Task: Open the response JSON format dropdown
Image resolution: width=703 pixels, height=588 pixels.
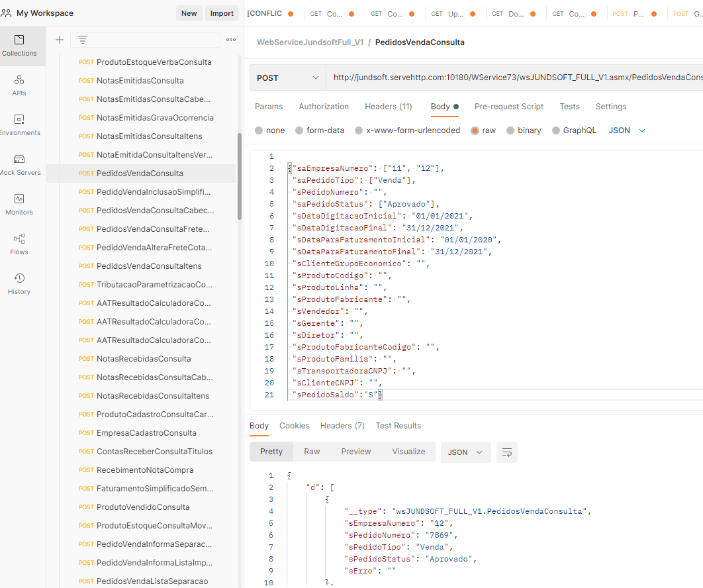Action: point(465,452)
